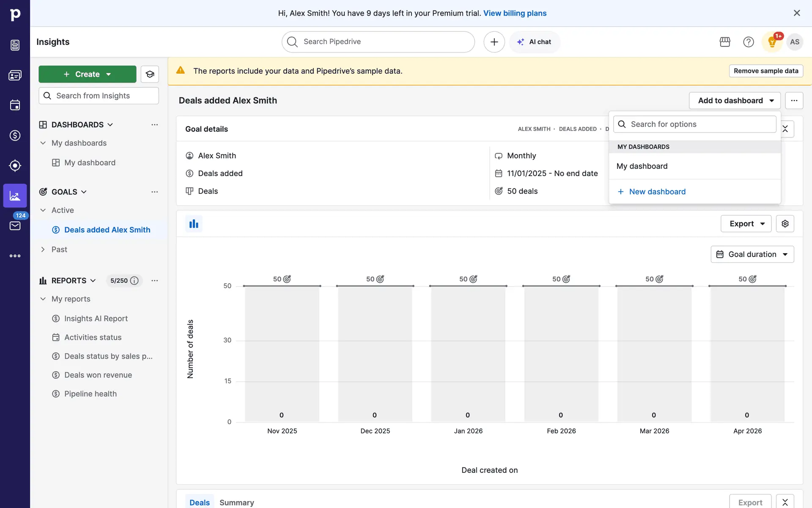Select My dashboard option in dropdown list
The image size is (812, 508).
[642, 166]
